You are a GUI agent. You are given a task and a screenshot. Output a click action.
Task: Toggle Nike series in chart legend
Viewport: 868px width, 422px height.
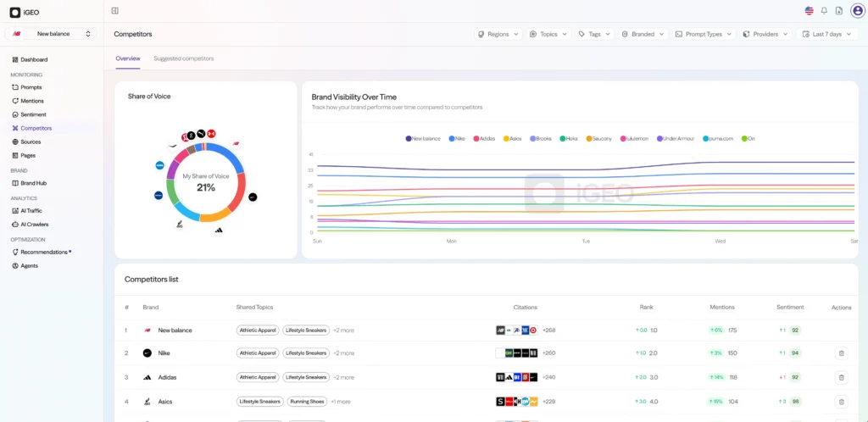457,139
